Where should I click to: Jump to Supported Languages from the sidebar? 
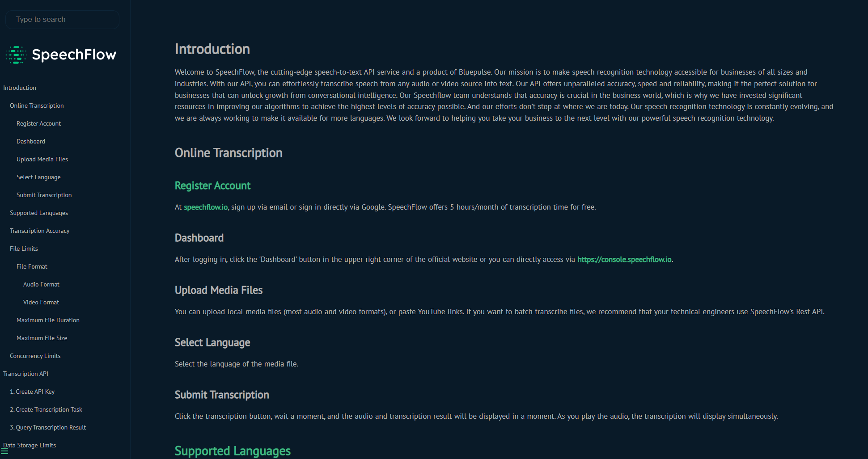(x=39, y=213)
